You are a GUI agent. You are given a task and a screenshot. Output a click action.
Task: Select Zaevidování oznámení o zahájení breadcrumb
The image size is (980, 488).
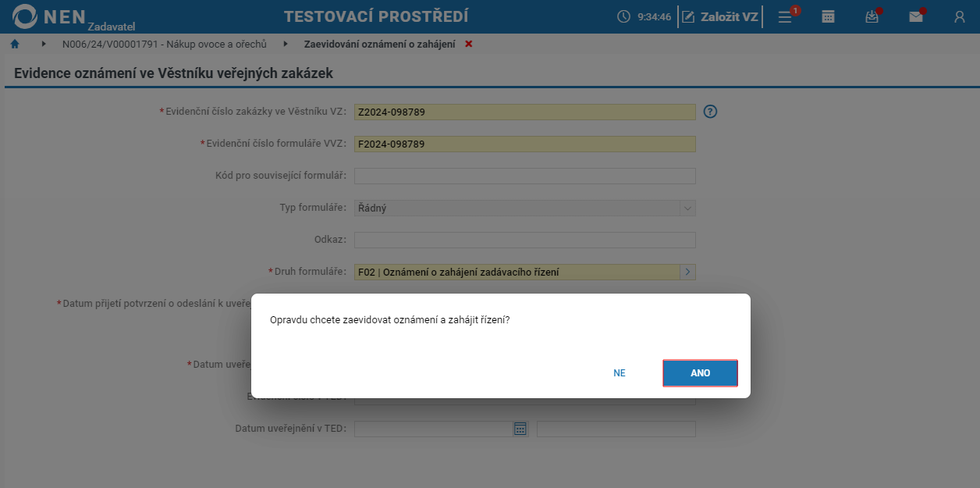pos(379,44)
